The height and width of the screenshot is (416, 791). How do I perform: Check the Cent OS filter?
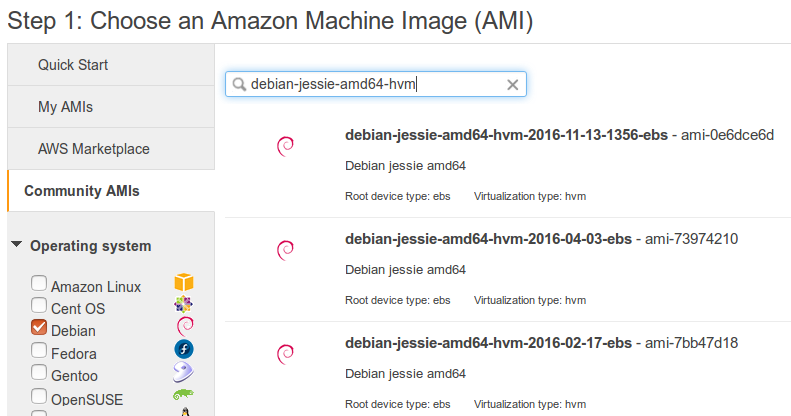39,306
